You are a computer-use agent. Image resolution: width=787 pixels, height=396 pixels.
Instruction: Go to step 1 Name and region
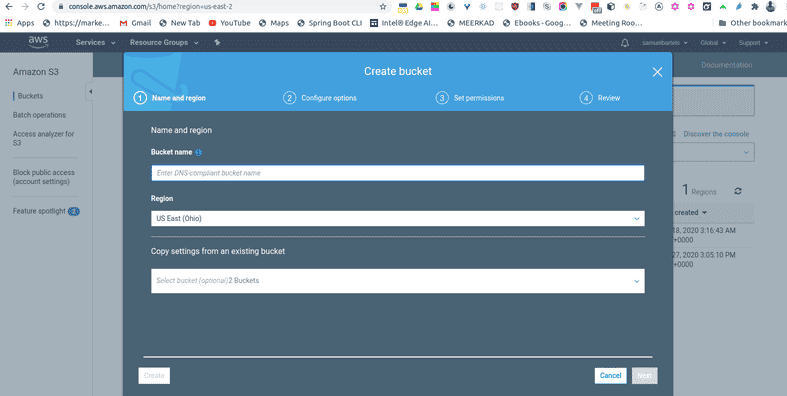[170, 98]
